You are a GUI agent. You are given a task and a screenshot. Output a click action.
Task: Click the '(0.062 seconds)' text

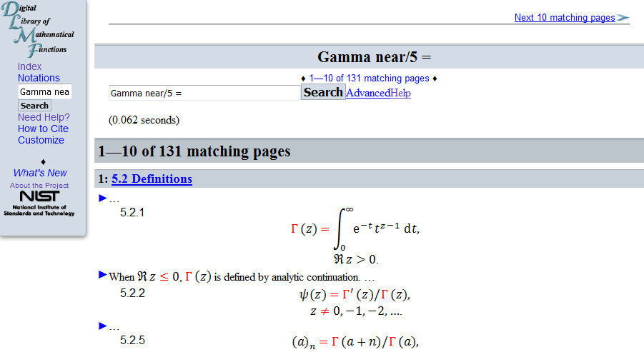[144, 120]
